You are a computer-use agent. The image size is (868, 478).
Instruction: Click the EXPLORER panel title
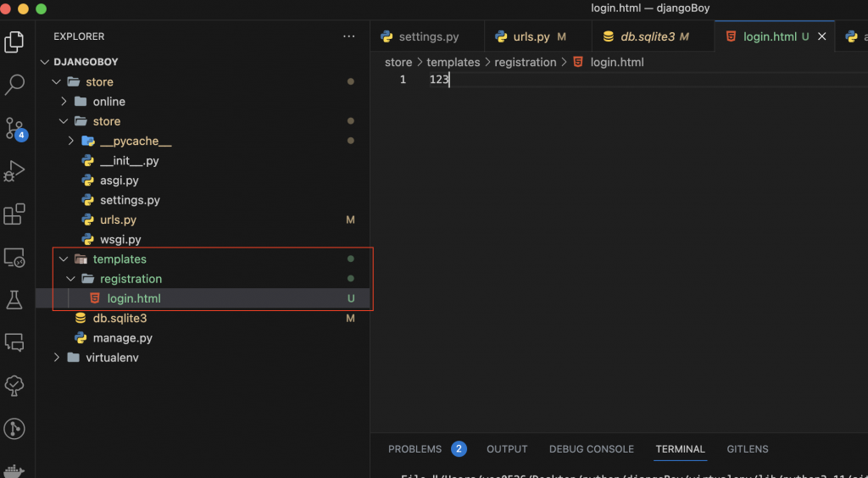[x=79, y=36]
